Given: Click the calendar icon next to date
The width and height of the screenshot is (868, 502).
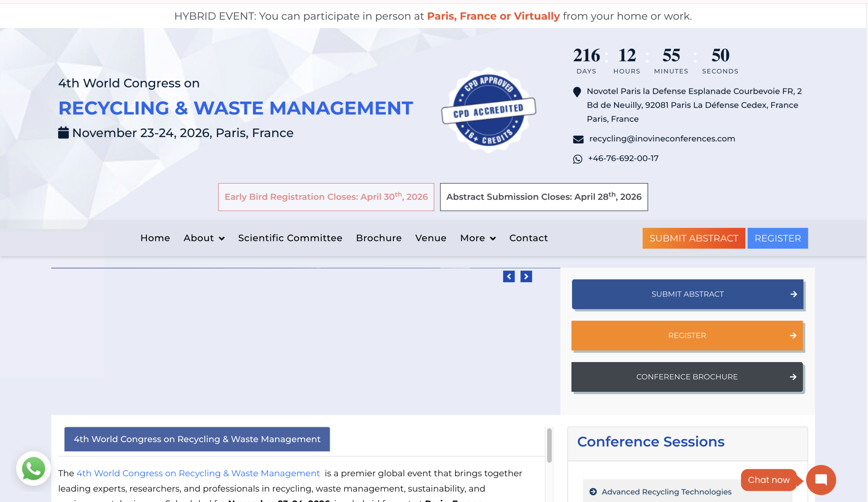Looking at the screenshot, I should (63, 133).
